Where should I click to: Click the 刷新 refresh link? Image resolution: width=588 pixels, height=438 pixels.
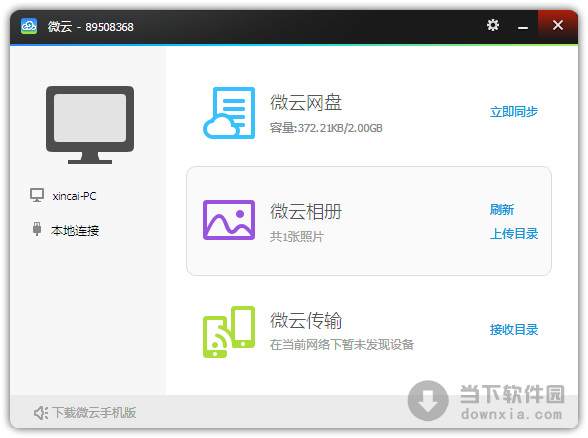click(502, 210)
